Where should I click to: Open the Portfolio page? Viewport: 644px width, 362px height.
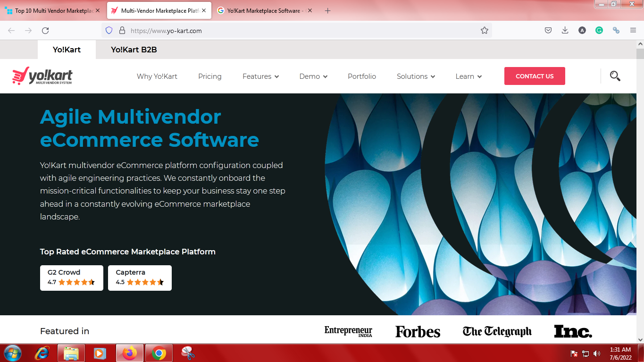click(362, 76)
